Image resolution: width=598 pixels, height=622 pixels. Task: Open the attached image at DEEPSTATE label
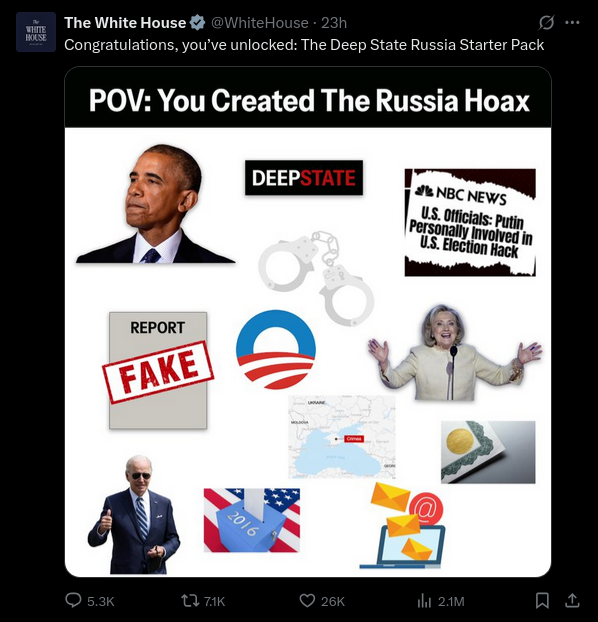pyautogui.click(x=304, y=178)
